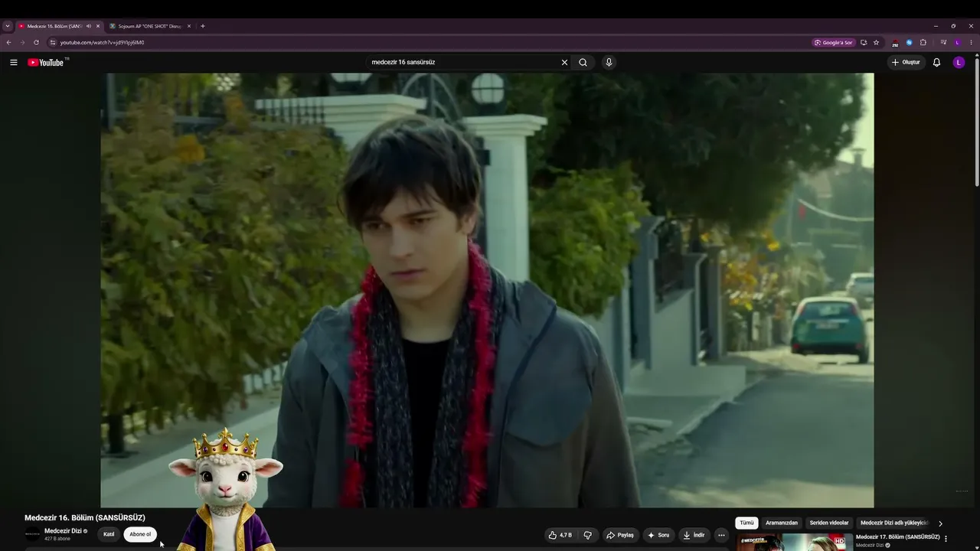
Task: Click the magnifier search button
Action: pyautogui.click(x=583, y=62)
